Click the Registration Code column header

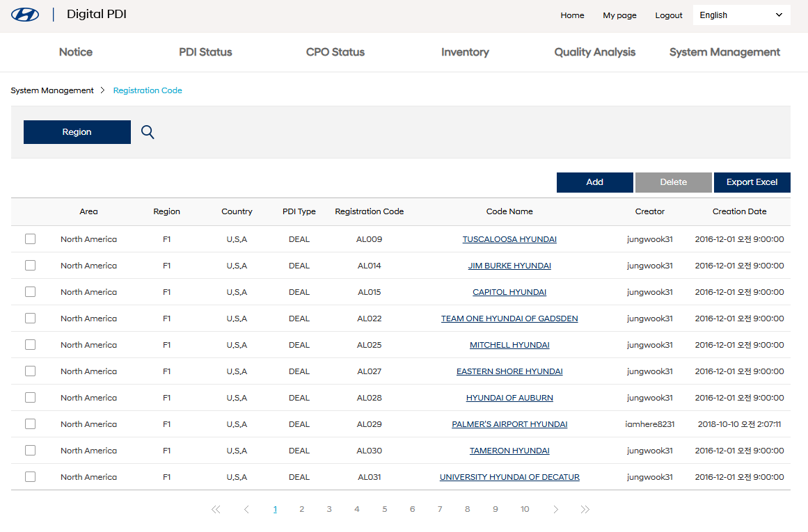[369, 211]
